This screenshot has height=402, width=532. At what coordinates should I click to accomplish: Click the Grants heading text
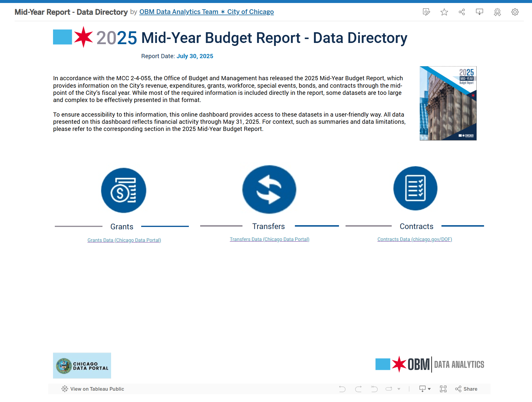[x=122, y=227]
